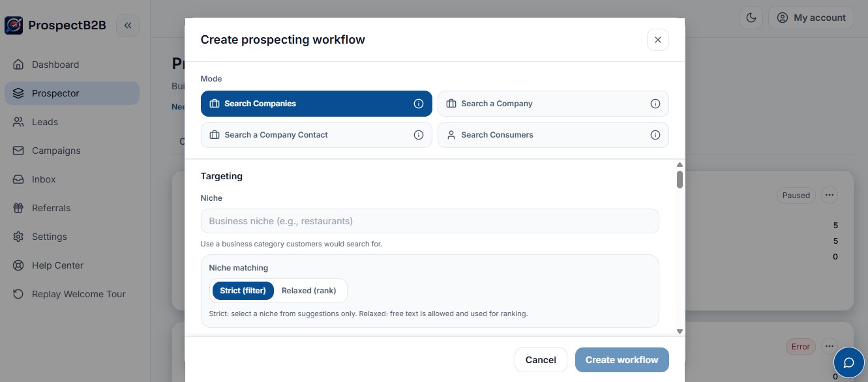
Task: Click the dialog's vertical scrollbar thumb
Action: point(680,179)
